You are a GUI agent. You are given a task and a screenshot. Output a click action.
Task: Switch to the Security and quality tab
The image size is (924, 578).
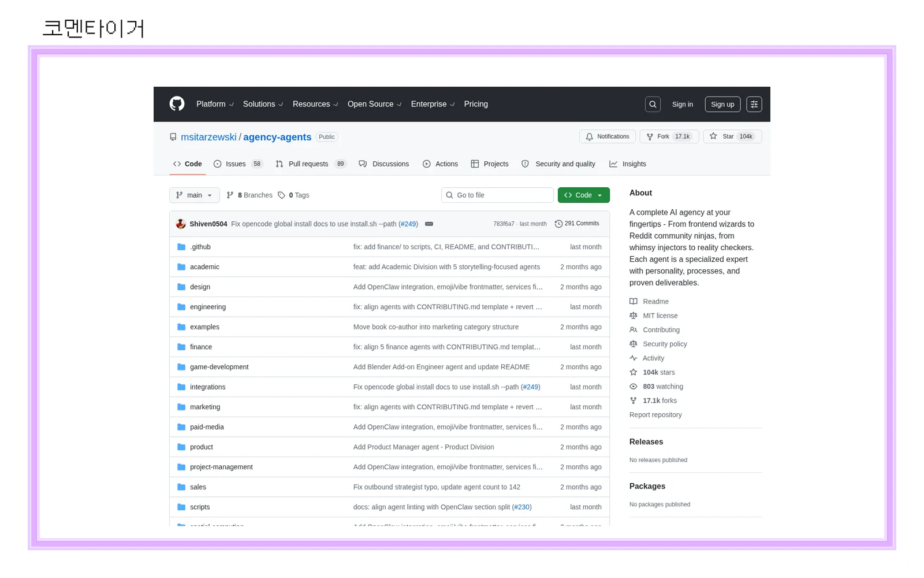(x=558, y=164)
